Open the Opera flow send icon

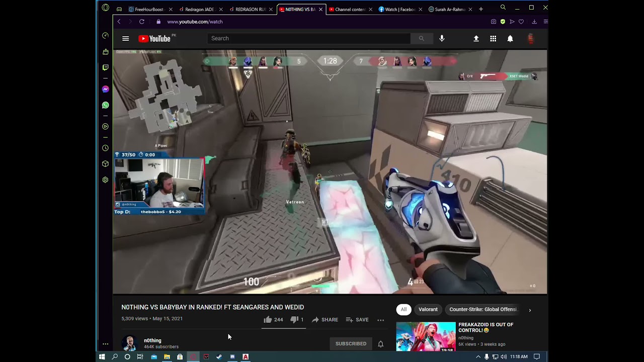pyautogui.click(x=512, y=22)
